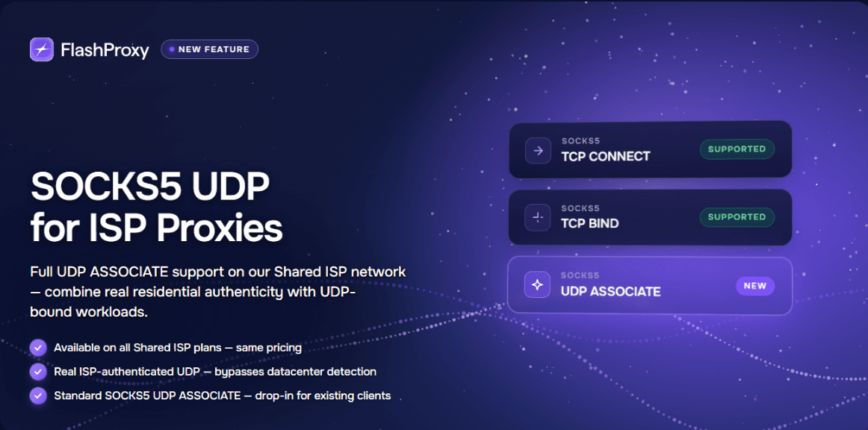Click the NEW FEATURE badge
The height and width of the screenshot is (430, 868).
click(x=209, y=49)
